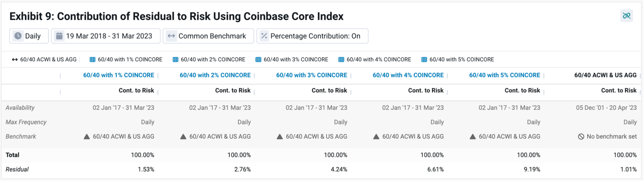Click the Residual row label
Screen dimensions: 644x181
[17, 170]
